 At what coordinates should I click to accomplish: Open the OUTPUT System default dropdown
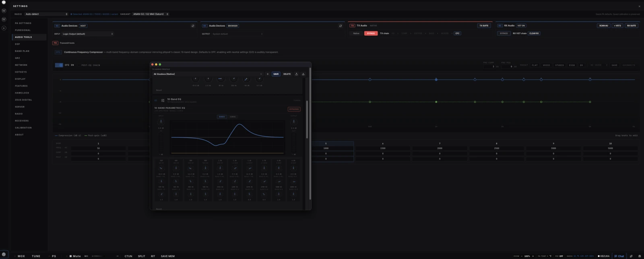[237, 34]
